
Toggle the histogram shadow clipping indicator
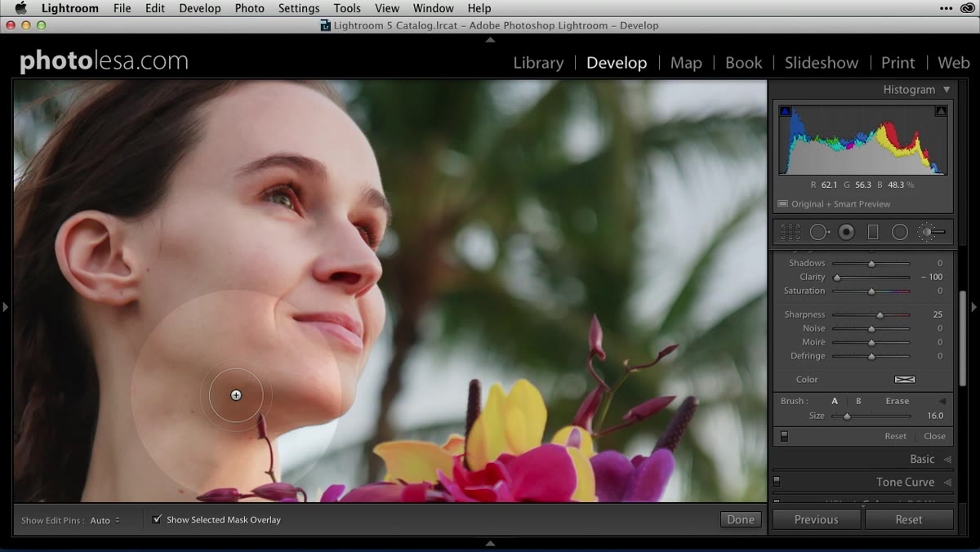[x=785, y=111]
